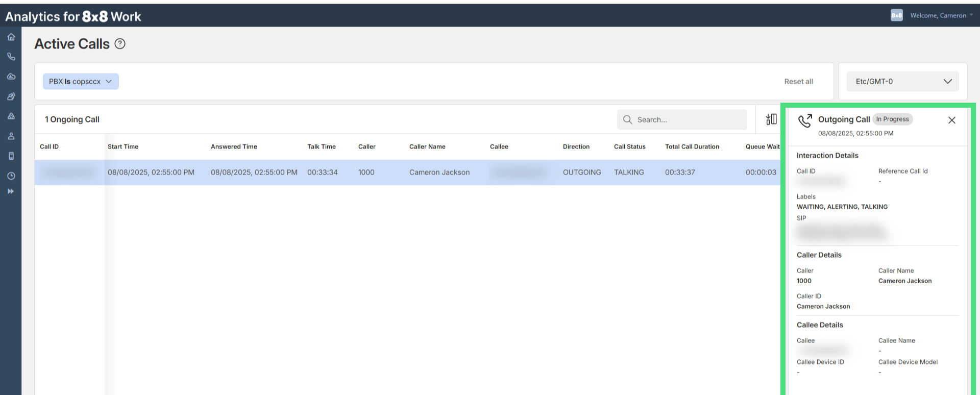Click the search magnifier icon
Viewport: 980px width, 395px height.
pyautogui.click(x=627, y=119)
